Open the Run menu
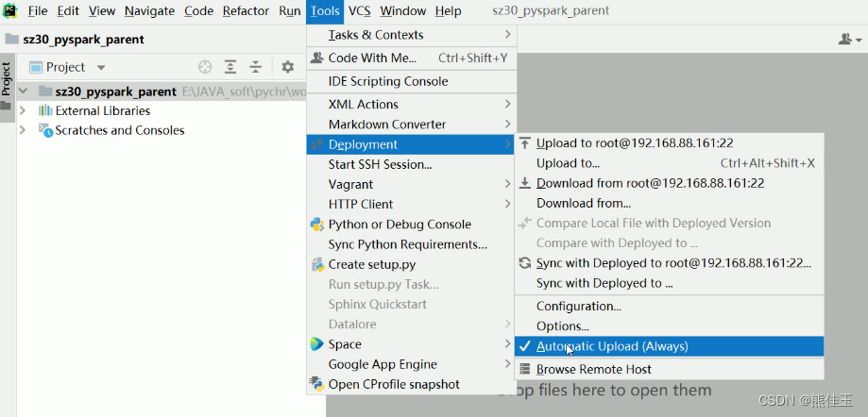868x417 pixels. (290, 11)
